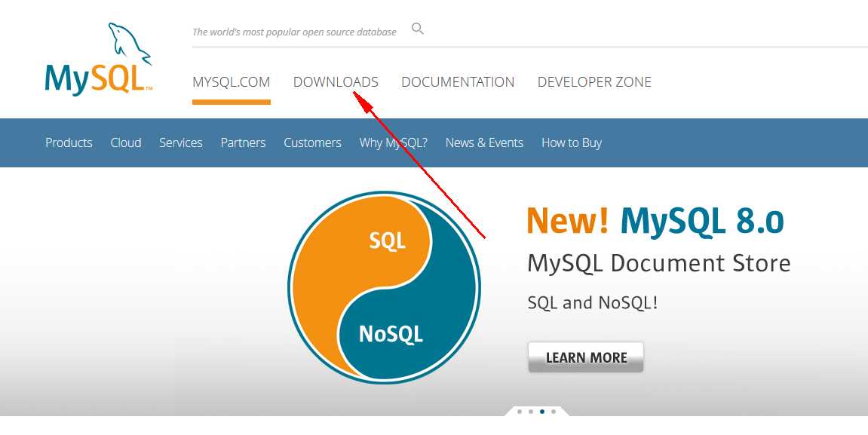
Task: Select the third active carousel dot
Action: [542, 412]
